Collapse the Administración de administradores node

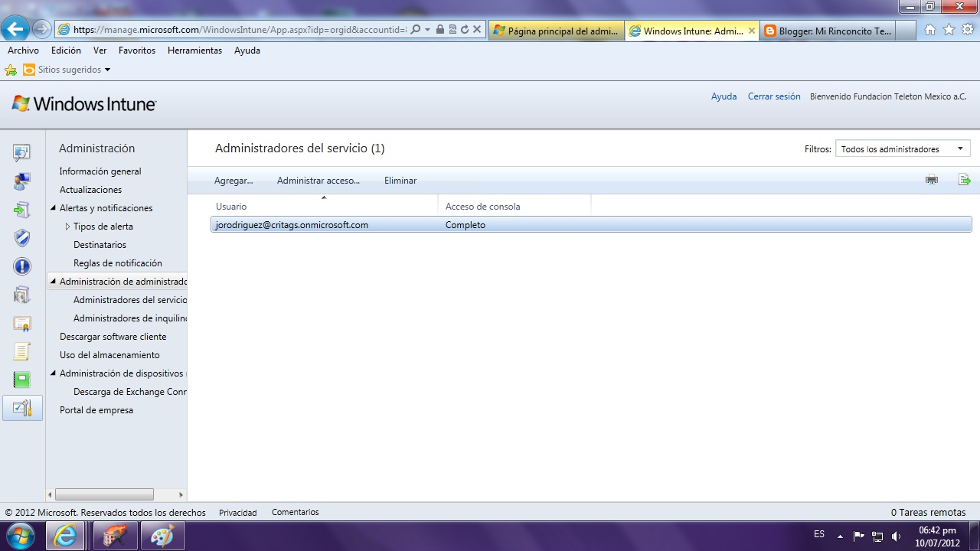point(53,282)
